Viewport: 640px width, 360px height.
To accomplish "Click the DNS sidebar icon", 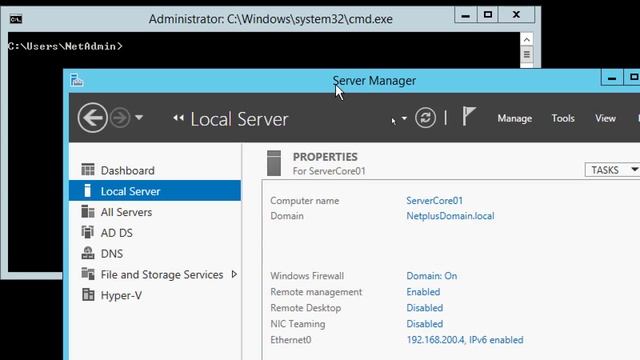I will tap(88, 253).
